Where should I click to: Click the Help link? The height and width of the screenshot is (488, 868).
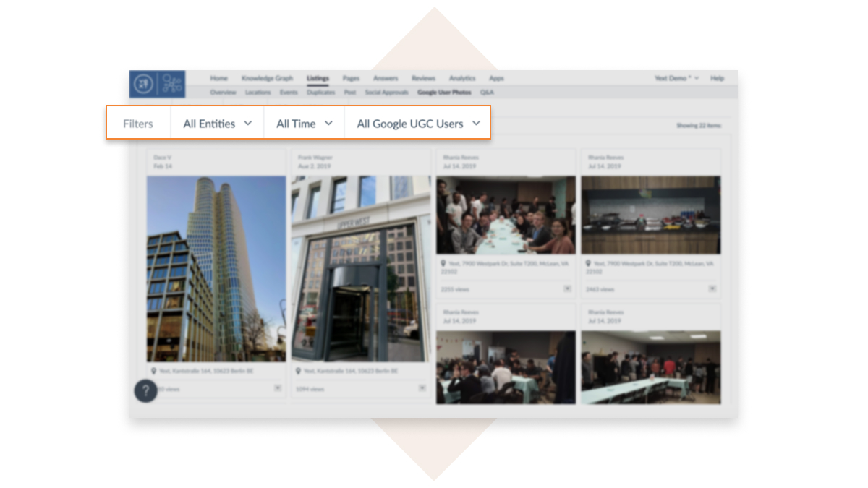click(x=717, y=78)
